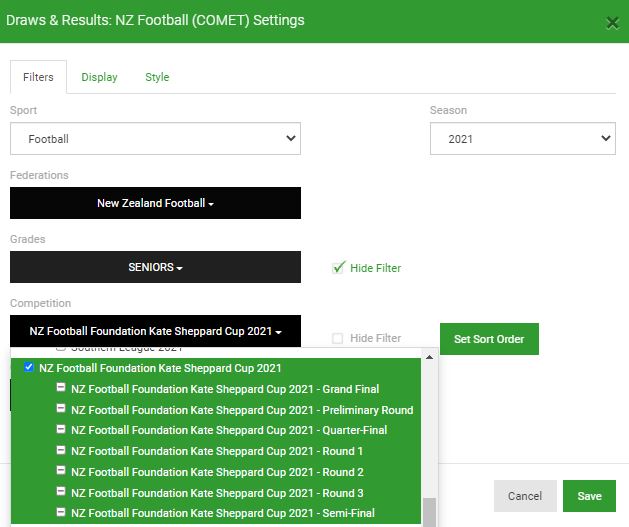This screenshot has width=629, height=527.
Task: Toggle the Semi-Final sub-competition box
Action: (61, 512)
